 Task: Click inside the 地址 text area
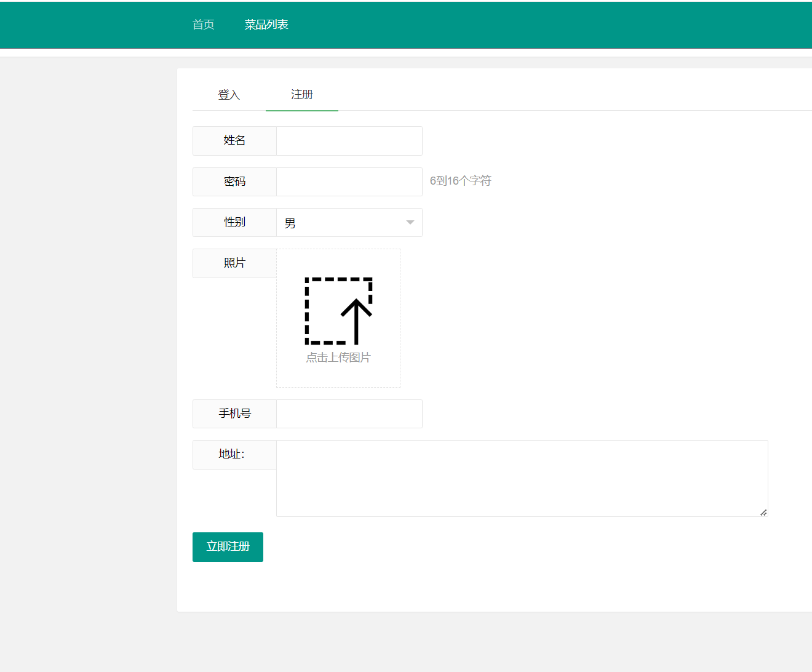(x=522, y=478)
